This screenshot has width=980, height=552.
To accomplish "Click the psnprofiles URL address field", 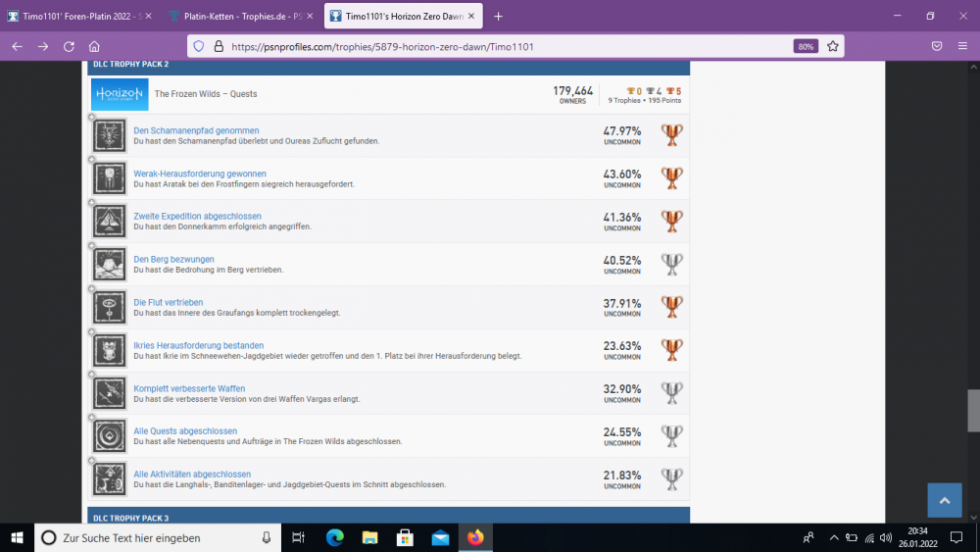I will pyautogui.click(x=490, y=46).
